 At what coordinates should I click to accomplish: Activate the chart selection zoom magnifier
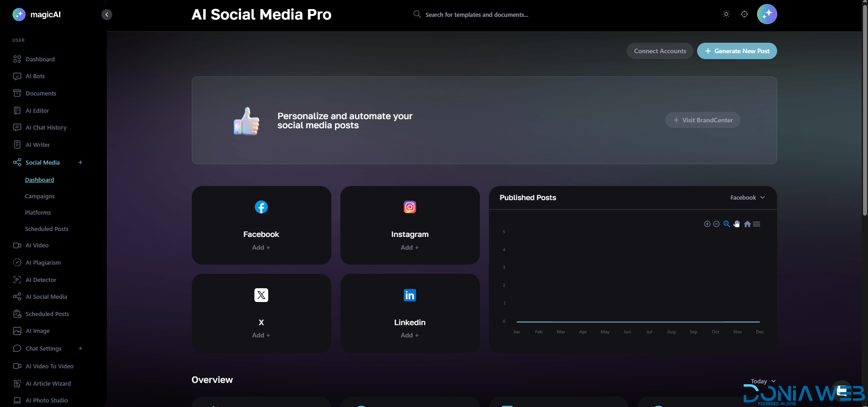pyautogui.click(x=727, y=224)
